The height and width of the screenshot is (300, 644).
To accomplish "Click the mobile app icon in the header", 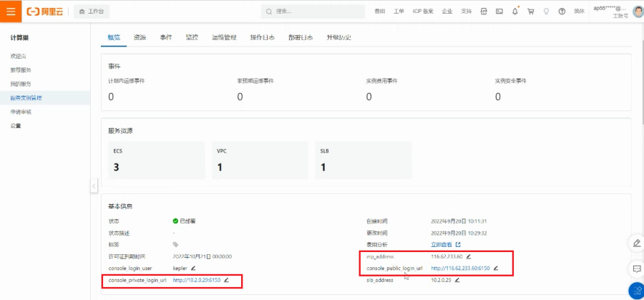I will (484, 11).
